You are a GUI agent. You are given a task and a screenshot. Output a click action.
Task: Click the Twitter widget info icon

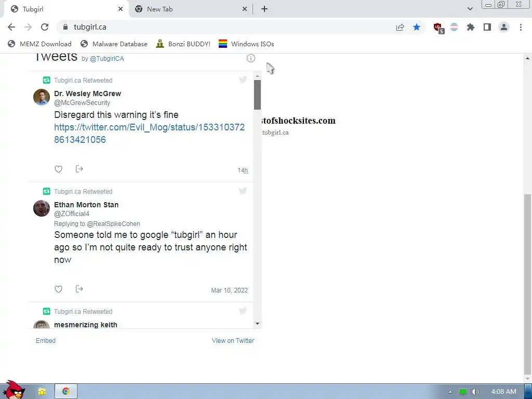point(251,58)
